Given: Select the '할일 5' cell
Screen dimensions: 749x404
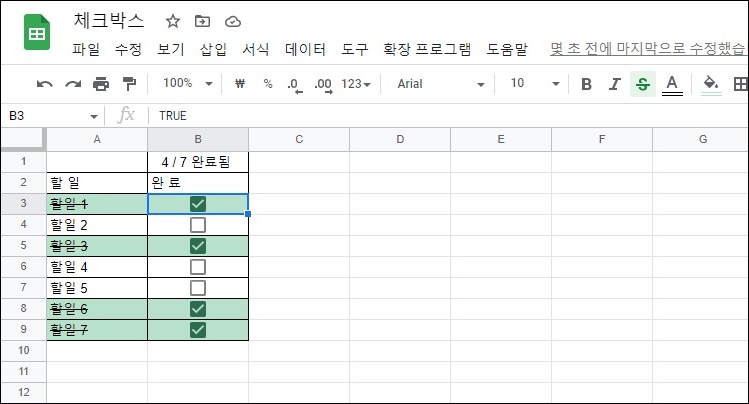Looking at the screenshot, I should (x=97, y=288).
